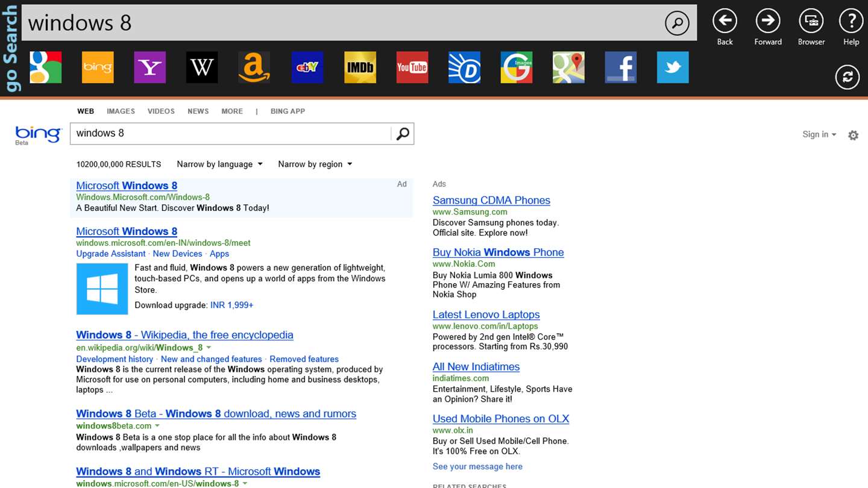Expand the Narrow by region dropdown
Image resolution: width=868 pixels, height=488 pixels.
pyautogui.click(x=315, y=164)
